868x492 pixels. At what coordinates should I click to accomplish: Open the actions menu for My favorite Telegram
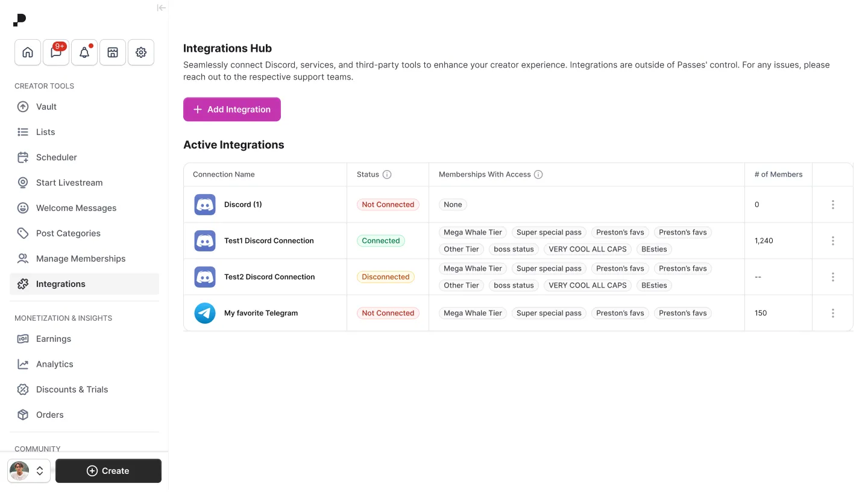(x=832, y=313)
